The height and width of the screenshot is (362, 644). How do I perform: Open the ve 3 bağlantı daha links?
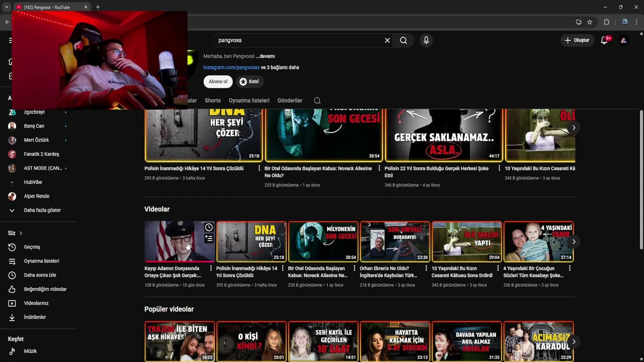pyautogui.click(x=280, y=67)
